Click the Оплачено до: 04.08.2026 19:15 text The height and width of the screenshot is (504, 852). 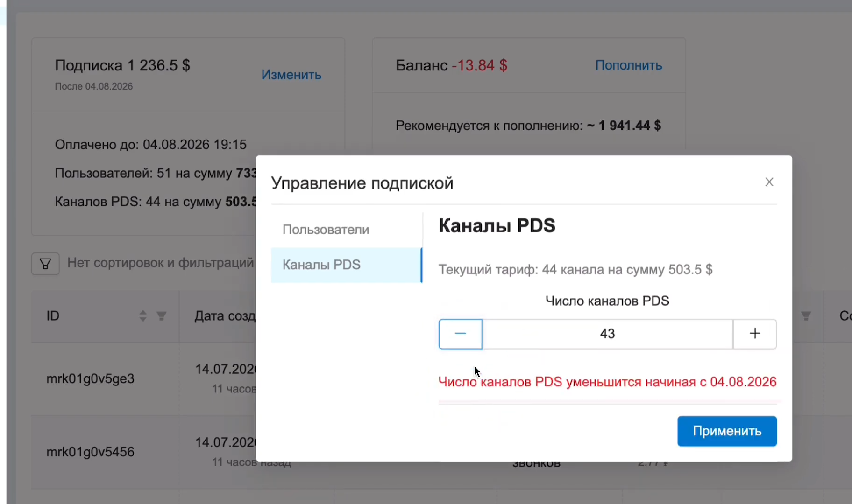click(x=150, y=145)
